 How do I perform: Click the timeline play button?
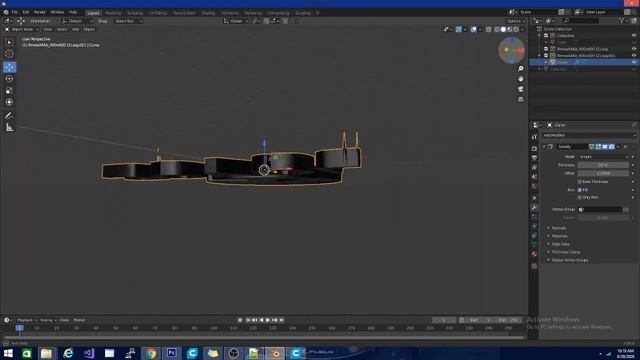[268, 320]
